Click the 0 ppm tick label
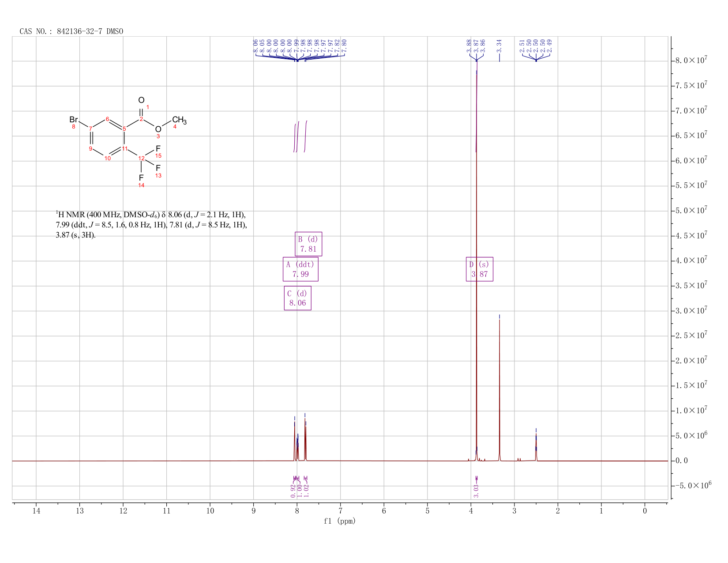728x563 pixels. [645, 511]
